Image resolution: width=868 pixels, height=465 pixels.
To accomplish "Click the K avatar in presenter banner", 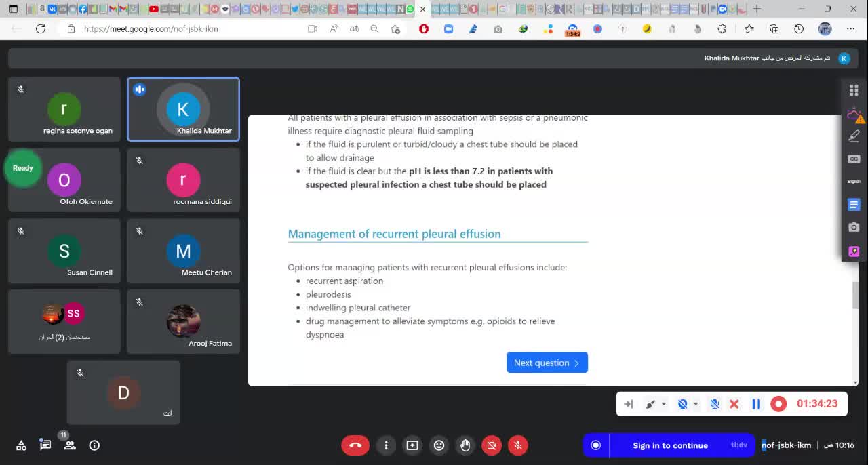I will (844, 58).
